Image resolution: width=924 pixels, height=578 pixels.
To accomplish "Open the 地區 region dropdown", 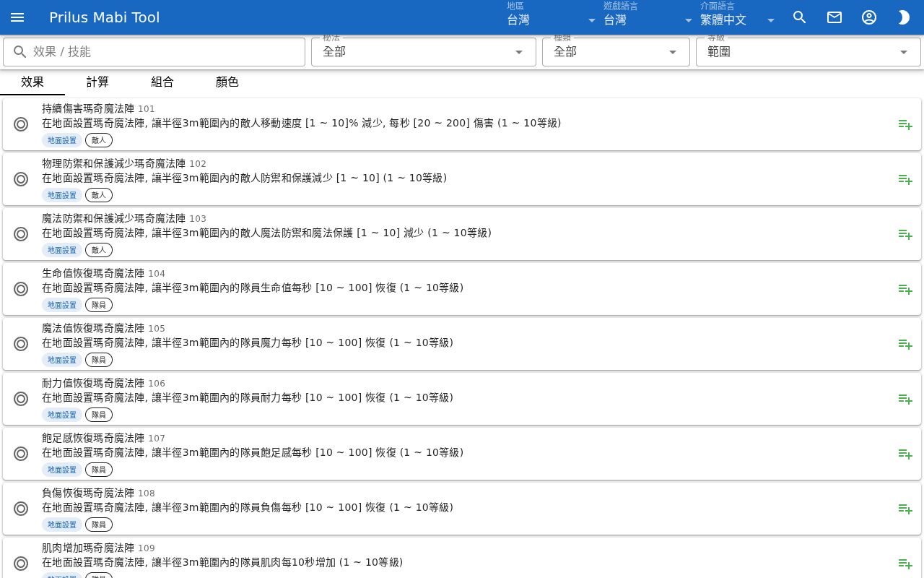I will click(552, 16).
